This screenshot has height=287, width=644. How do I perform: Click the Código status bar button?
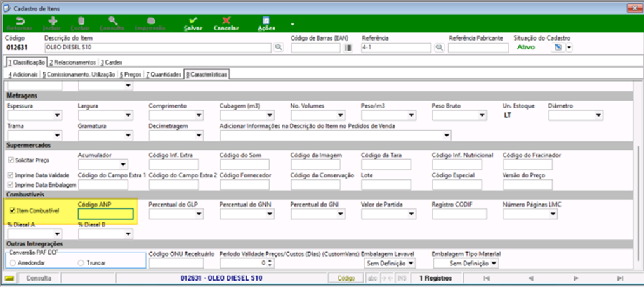346,278
